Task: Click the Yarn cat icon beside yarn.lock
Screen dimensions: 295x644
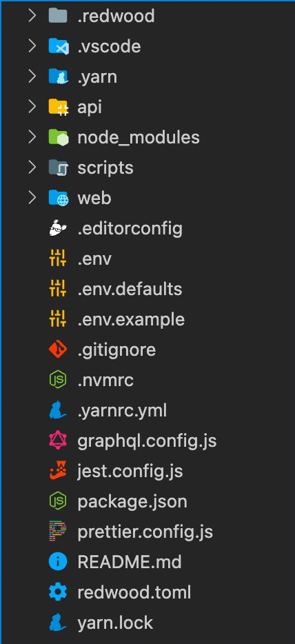Action: [58, 623]
